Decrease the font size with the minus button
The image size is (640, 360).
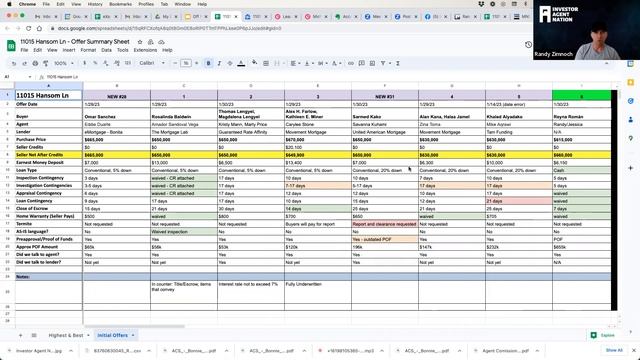pyautogui.click(x=175, y=63)
